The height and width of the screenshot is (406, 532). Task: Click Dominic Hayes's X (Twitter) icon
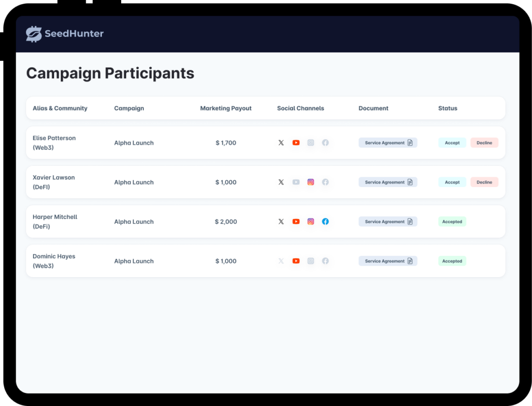point(281,261)
